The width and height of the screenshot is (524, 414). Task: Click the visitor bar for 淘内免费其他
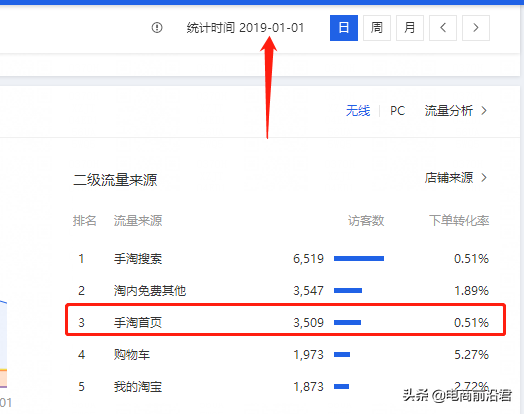pyautogui.click(x=348, y=290)
